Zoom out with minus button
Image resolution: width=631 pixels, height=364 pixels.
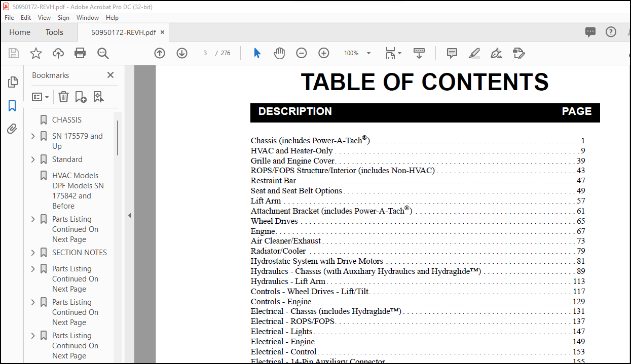(302, 53)
